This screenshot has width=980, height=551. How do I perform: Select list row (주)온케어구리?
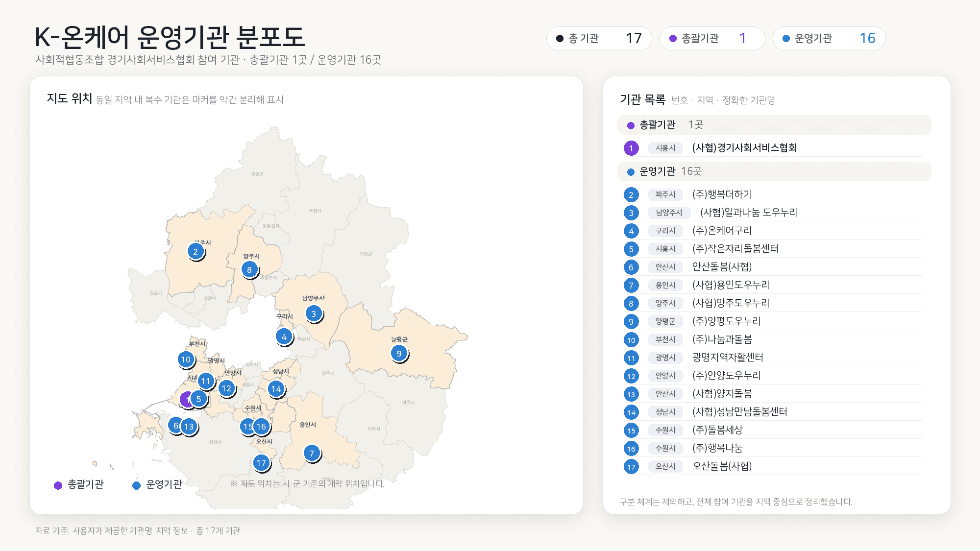pyautogui.click(x=772, y=231)
